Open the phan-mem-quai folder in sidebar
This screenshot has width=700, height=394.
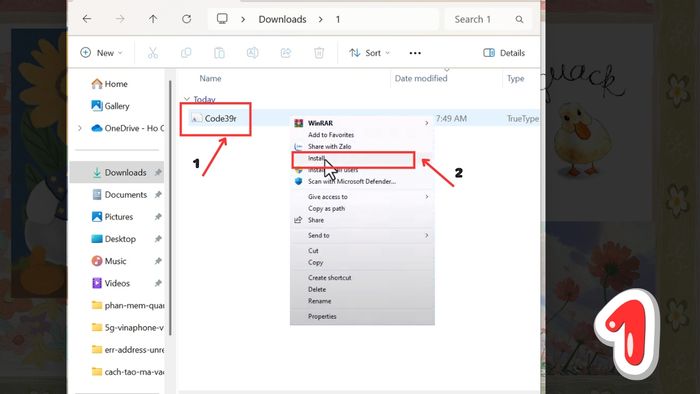[x=128, y=306]
